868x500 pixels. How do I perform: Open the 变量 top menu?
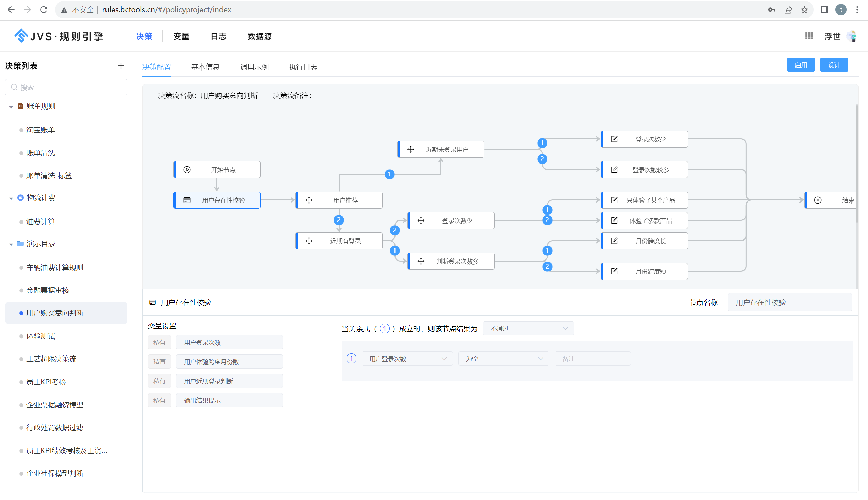[x=181, y=36]
